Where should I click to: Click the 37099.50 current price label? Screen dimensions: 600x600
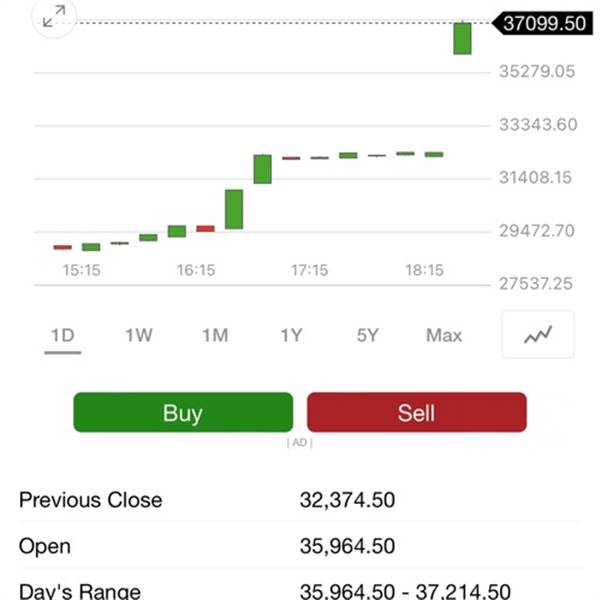(x=542, y=23)
